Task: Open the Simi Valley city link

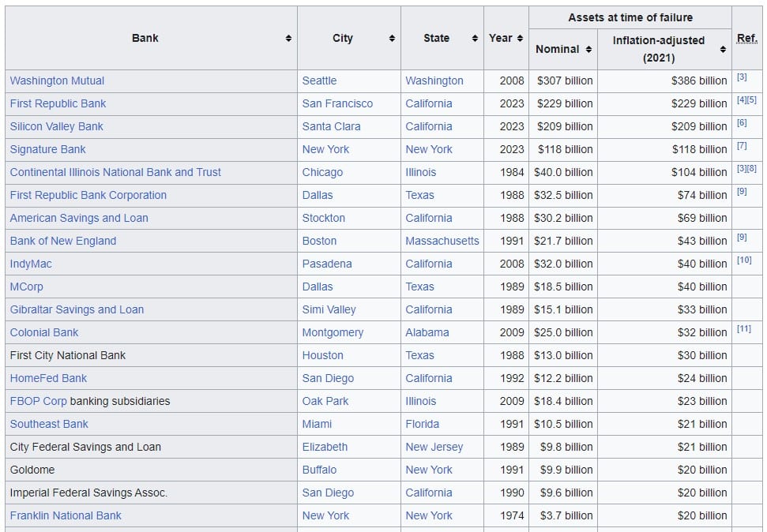Action: (x=329, y=309)
